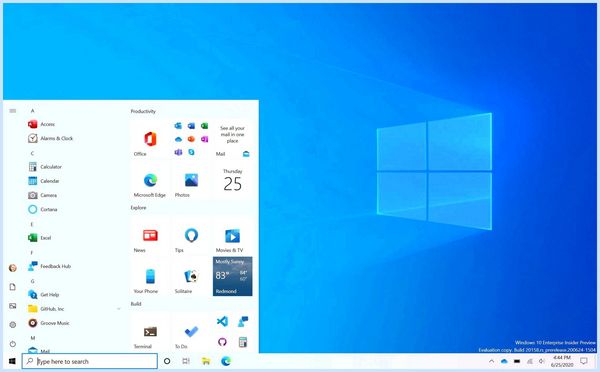The width and height of the screenshot is (600, 372).
Task: Open the Action Center notifications icon
Action: (x=584, y=361)
